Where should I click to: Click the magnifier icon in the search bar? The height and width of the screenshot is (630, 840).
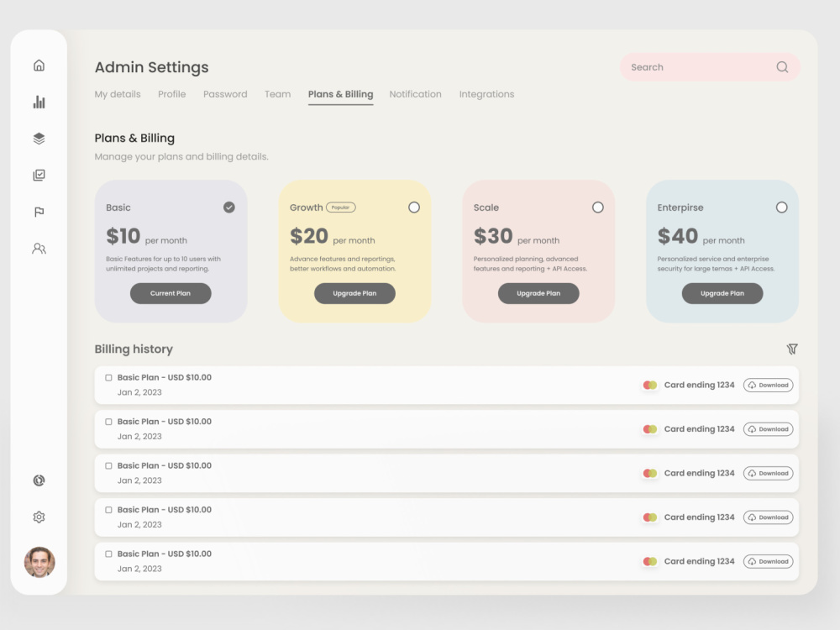781,66
